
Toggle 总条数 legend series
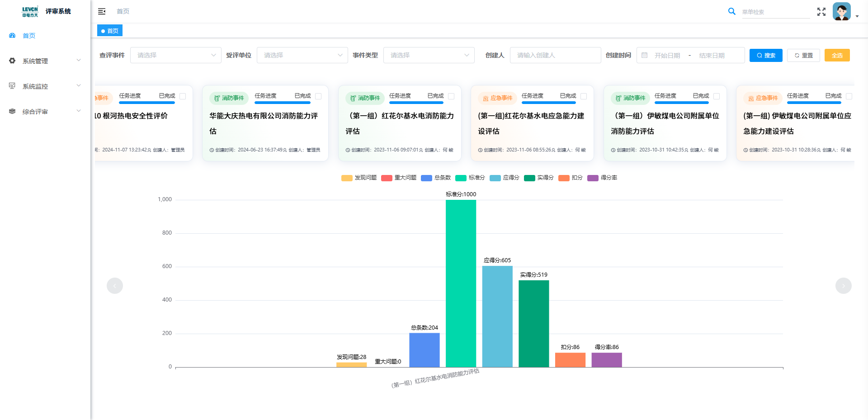click(x=436, y=178)
